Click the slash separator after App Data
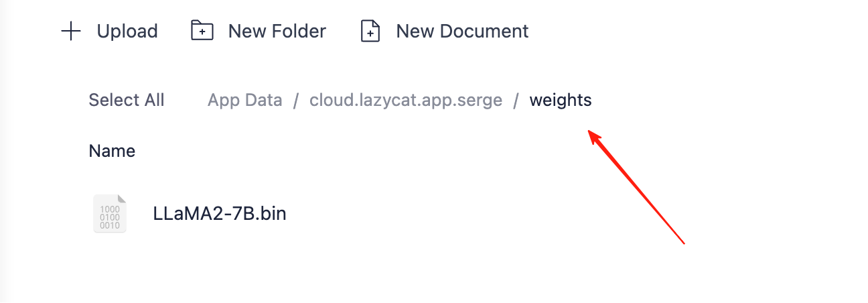 pos(296,101)
